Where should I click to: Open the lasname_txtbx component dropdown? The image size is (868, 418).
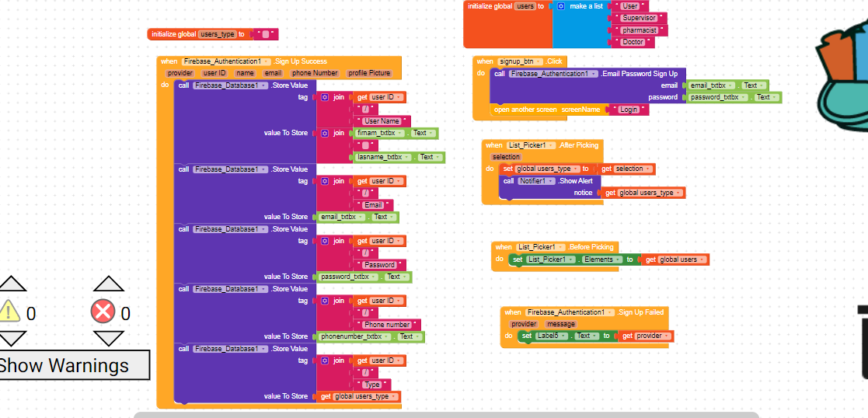(410, 157)
